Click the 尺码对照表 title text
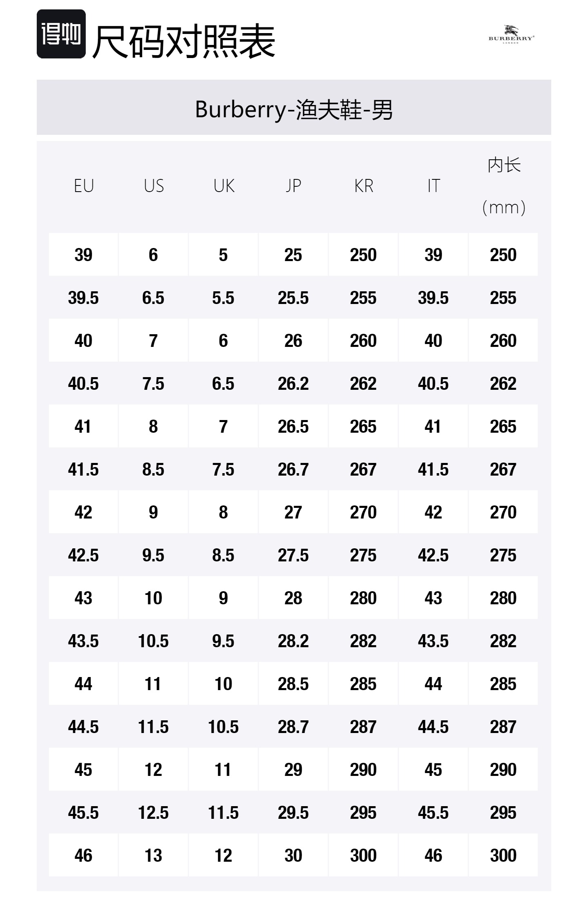588x923 pixels. [x=184, y=41]
